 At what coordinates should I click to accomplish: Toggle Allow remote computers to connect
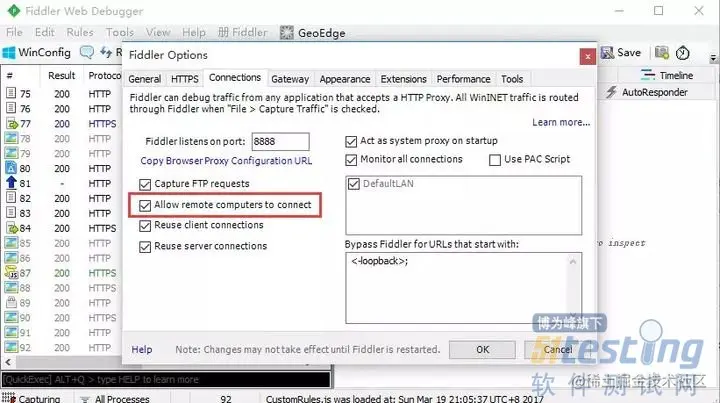pyautogui.click(x=145, y=205)
